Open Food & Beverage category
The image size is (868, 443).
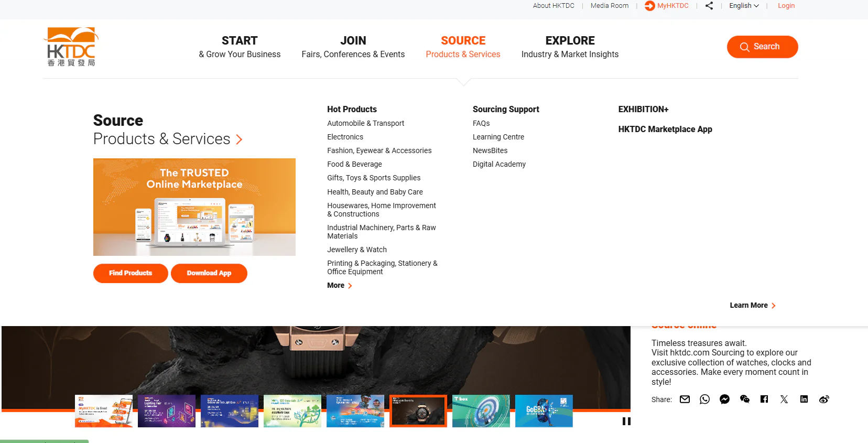click(354, 164)
